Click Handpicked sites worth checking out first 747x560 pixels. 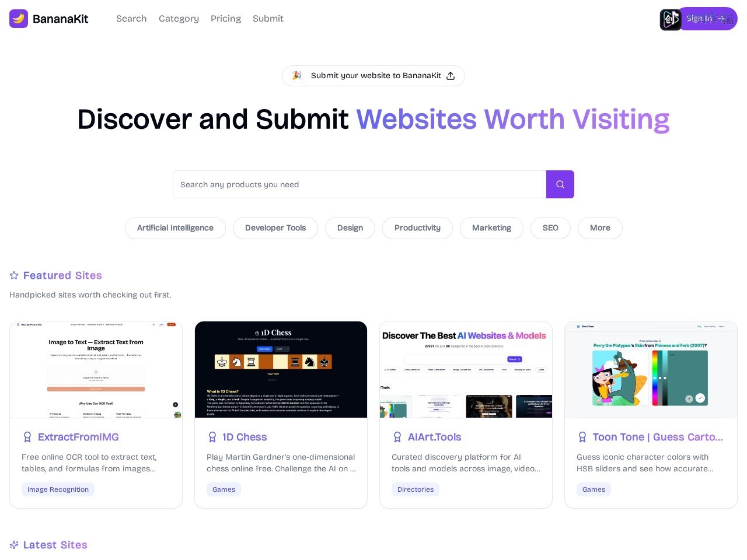coord(90,295)
